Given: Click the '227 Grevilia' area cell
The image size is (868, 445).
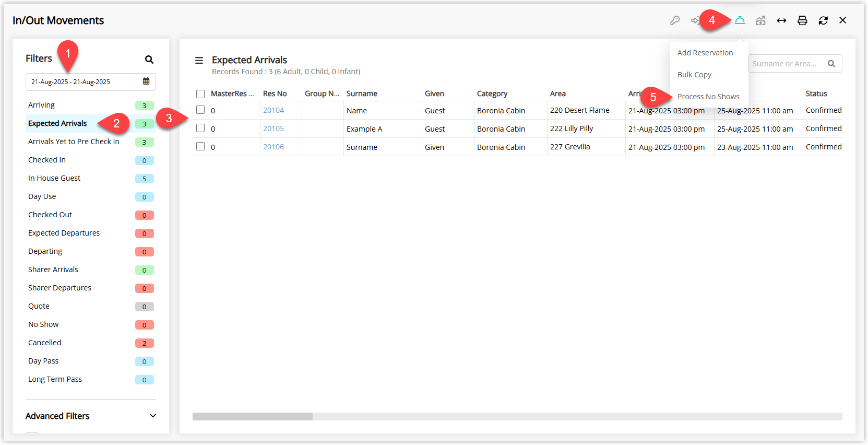Looking at the screenshot, I should (x=570, y=147).
